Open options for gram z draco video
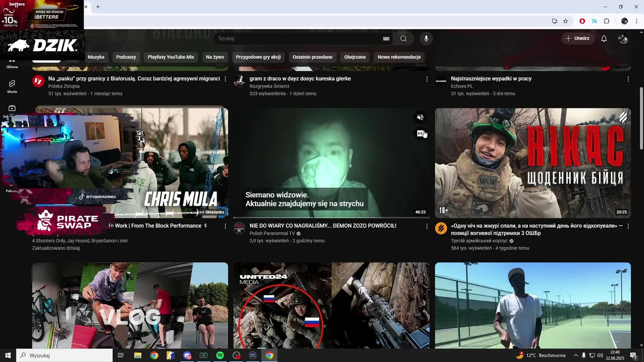Image resolution: width=644 pixels, height=362 pixels. 427,79
